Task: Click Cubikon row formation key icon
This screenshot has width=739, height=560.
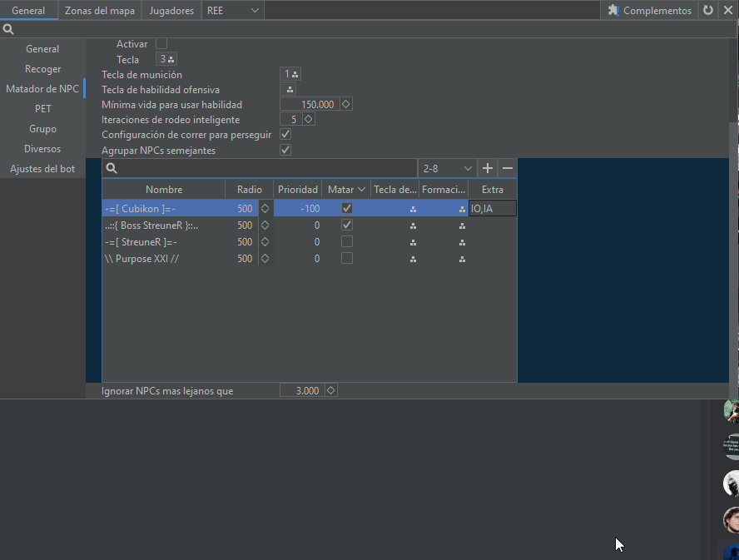Action: click(462, 209)
